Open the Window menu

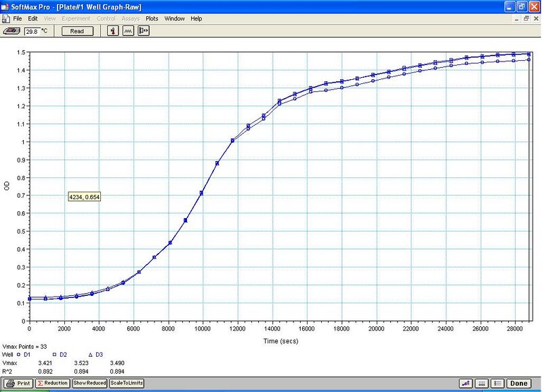pos(174,18)
